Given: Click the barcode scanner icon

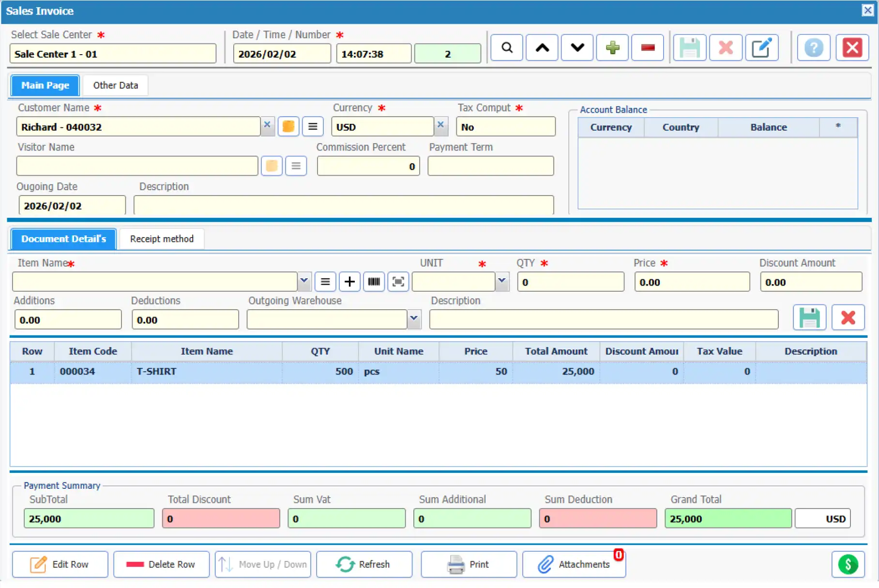Looking at the screenshot, I should pos(374,282).
